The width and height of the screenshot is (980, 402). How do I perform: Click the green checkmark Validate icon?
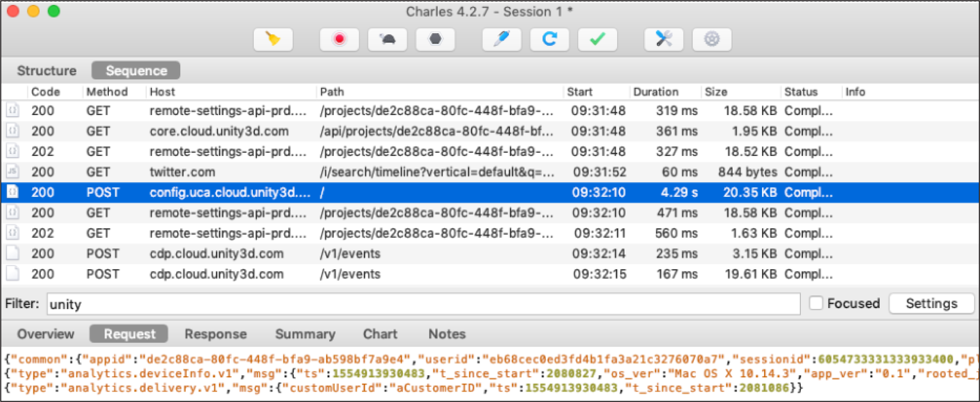597,39
